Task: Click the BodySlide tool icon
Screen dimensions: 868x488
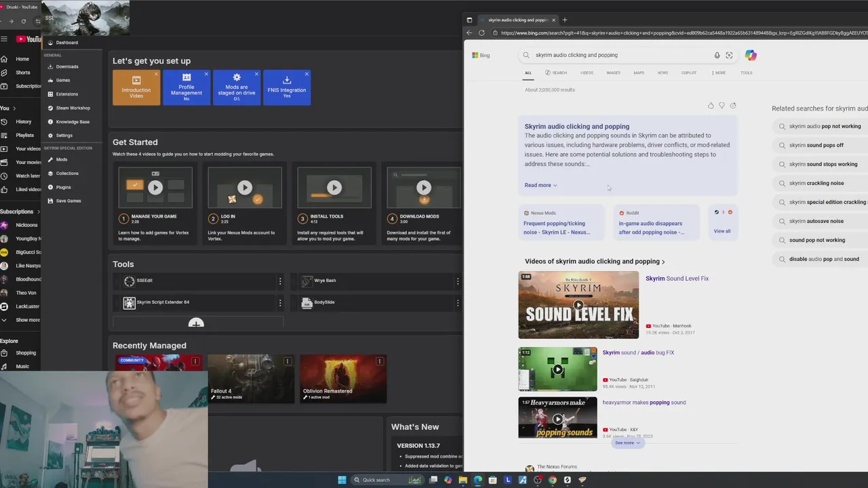Action: pos(307,302)
